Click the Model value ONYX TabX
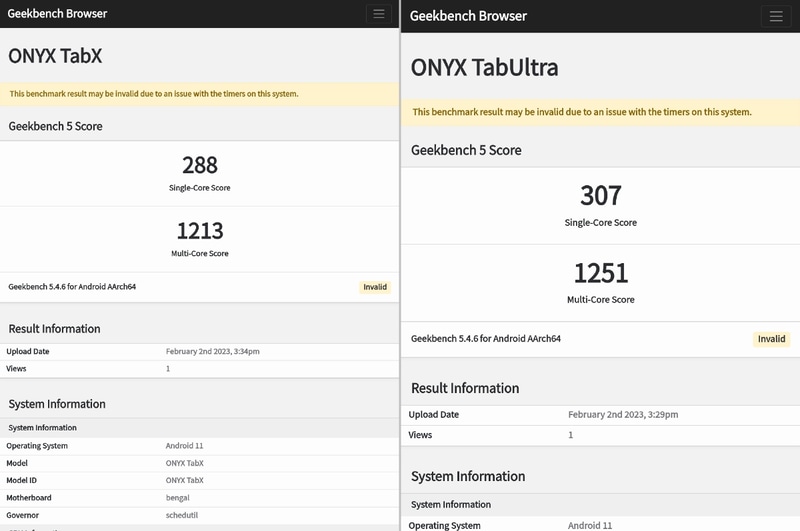 tap(185, 463)
